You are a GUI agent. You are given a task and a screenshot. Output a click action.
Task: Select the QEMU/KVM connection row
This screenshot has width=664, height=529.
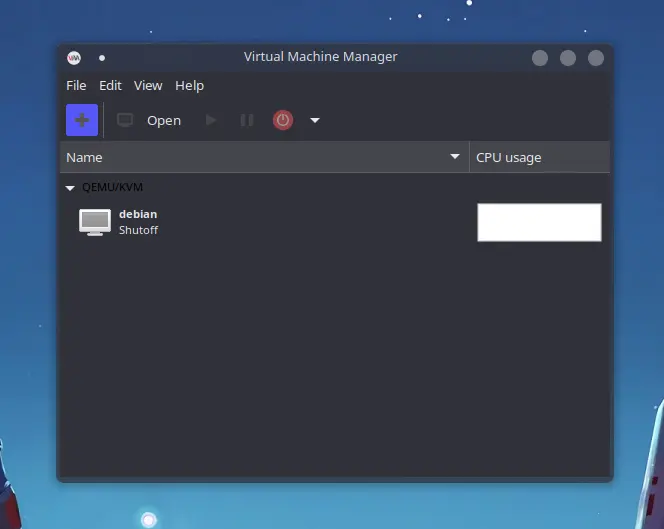(x=335, y=187)
